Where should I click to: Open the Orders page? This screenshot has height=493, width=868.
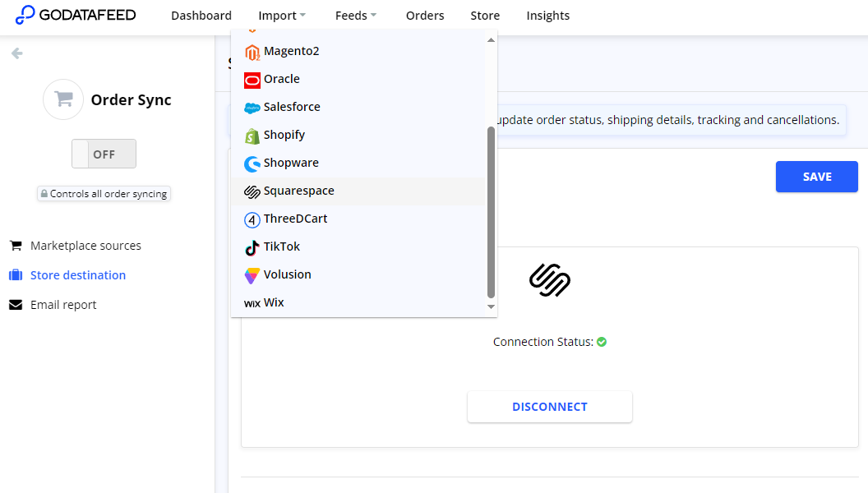(x=425, y=16)
